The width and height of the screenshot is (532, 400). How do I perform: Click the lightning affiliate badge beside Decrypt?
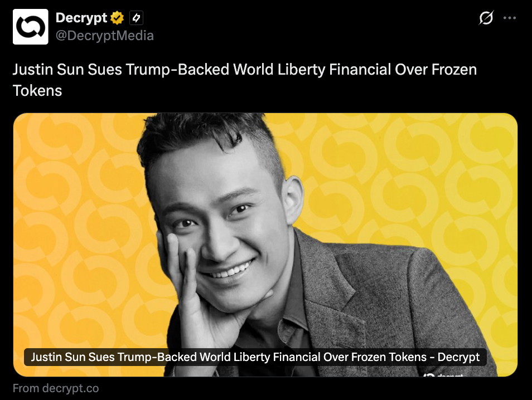click(x=137, y=18)
